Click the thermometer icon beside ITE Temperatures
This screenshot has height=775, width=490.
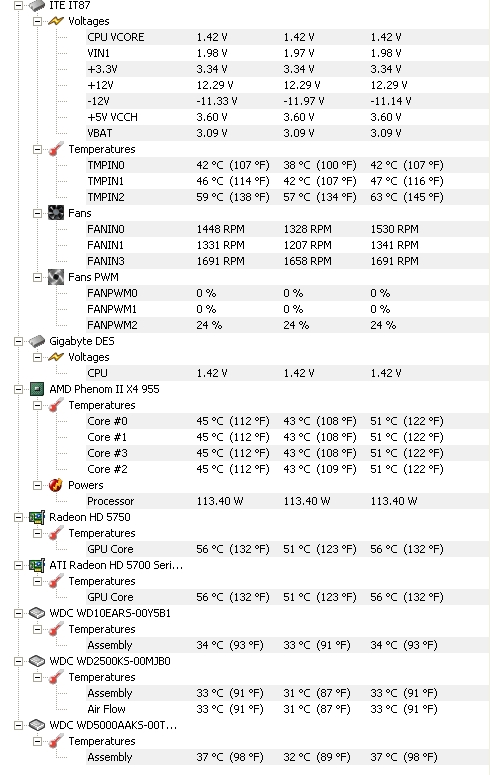click(x=56, y=149)
